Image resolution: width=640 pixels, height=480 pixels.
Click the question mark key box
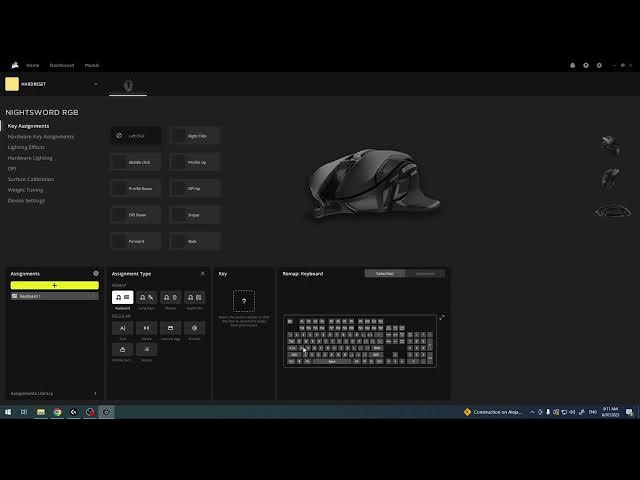click(x=244, y=301)
